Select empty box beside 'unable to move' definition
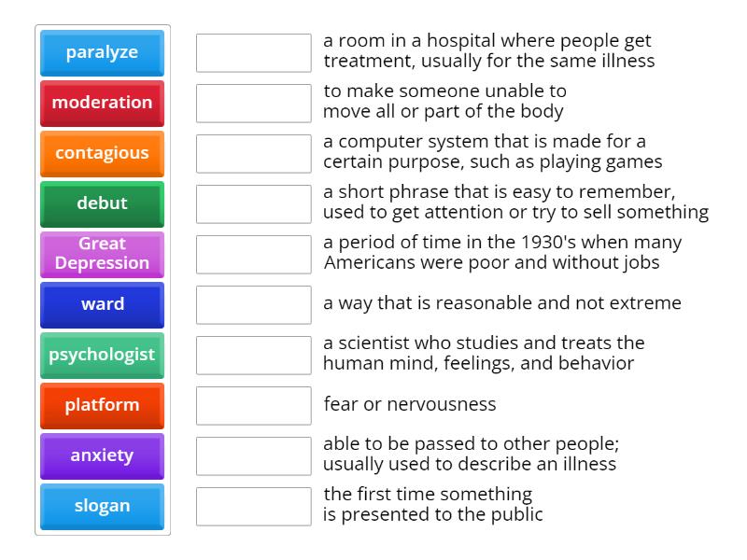Screen dimensions: 747x560 click(x=254, y=104)
